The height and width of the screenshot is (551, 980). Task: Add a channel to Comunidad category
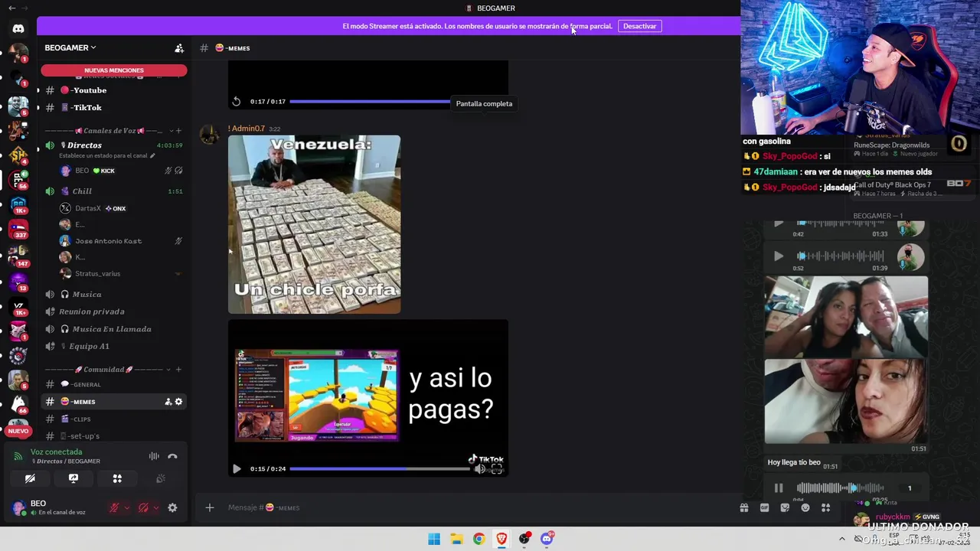(x=179, y=370)
